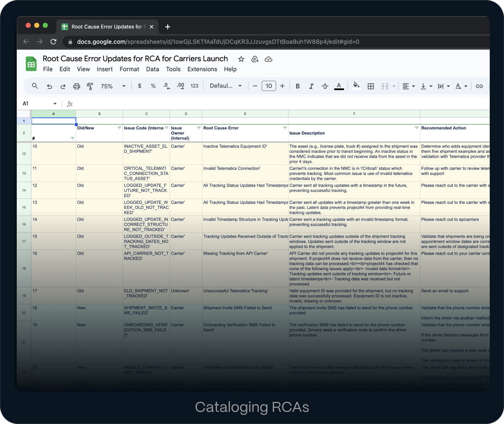Toggle italic formatting

point(311,86)
